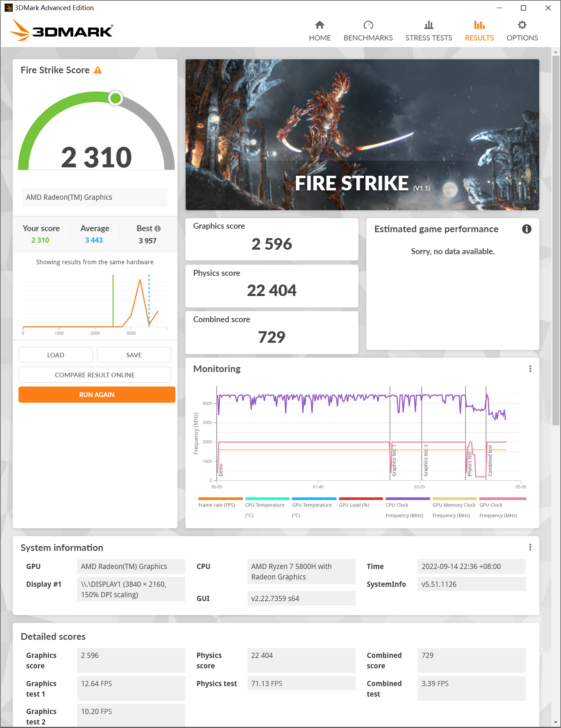
Task: Click the Combined score card showing 729
Action: point(272,333)
